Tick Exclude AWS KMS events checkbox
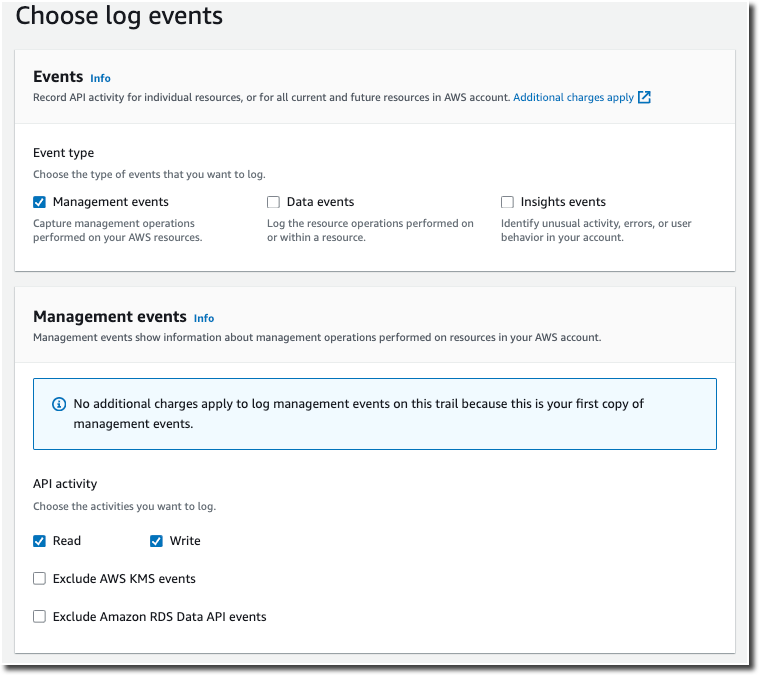Screen dimensions: 759x675 coord(40,579)
